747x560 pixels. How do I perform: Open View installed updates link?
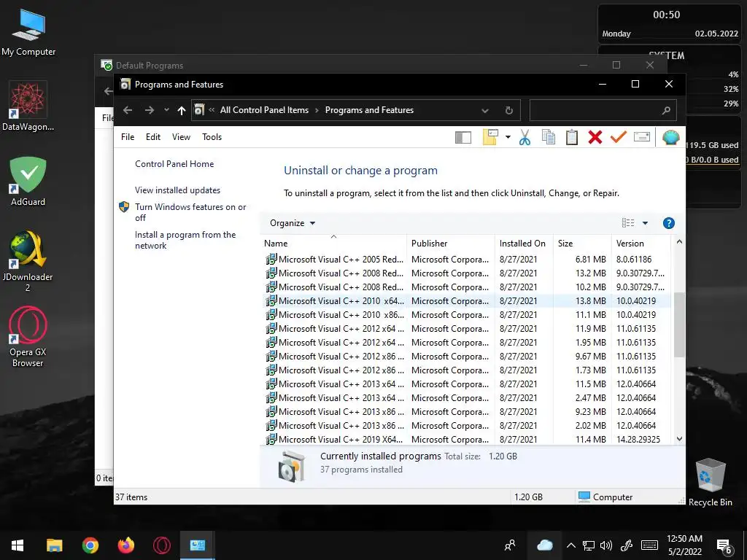point(178,190)
